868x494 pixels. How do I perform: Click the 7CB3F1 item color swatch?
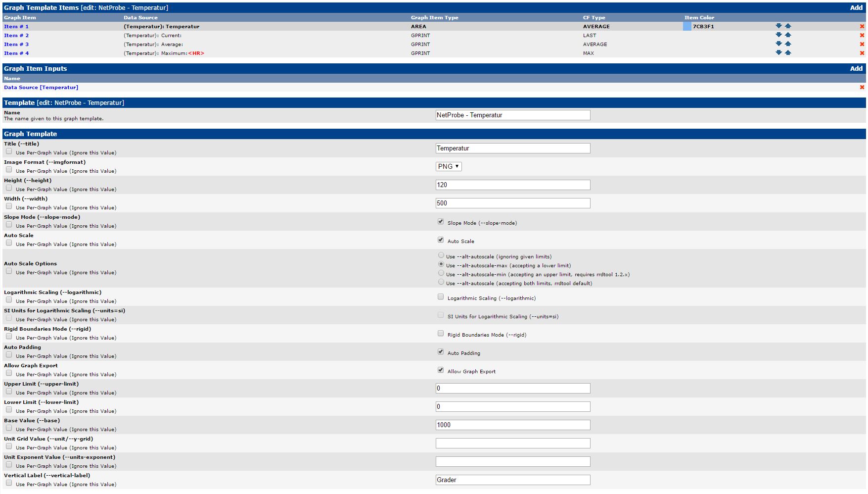pyautogui.click(x=687, y=26)
